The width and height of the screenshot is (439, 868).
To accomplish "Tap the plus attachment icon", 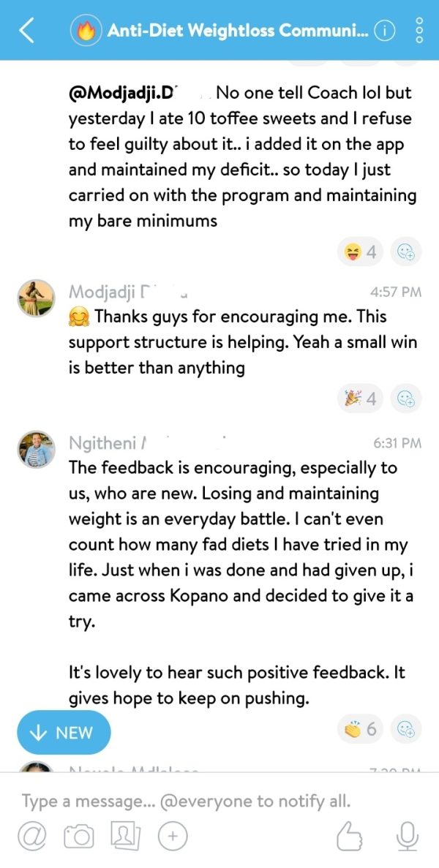I will [173, 835].
